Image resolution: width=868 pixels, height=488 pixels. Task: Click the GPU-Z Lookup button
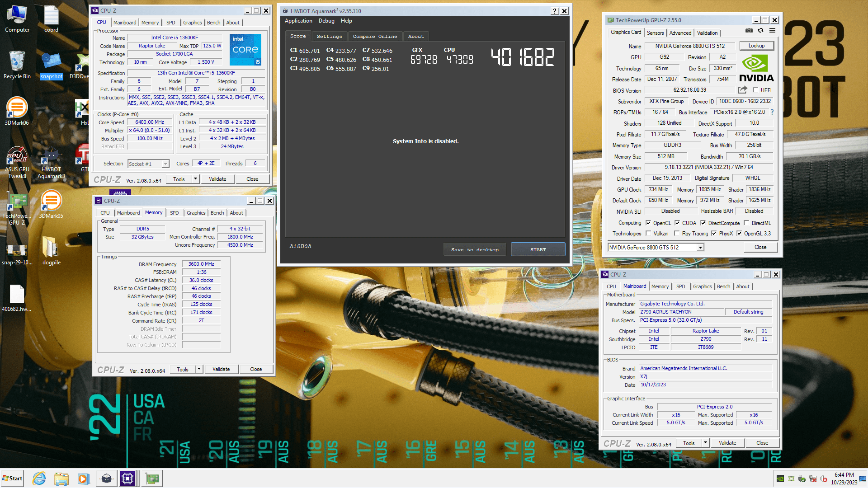[756, 46]
